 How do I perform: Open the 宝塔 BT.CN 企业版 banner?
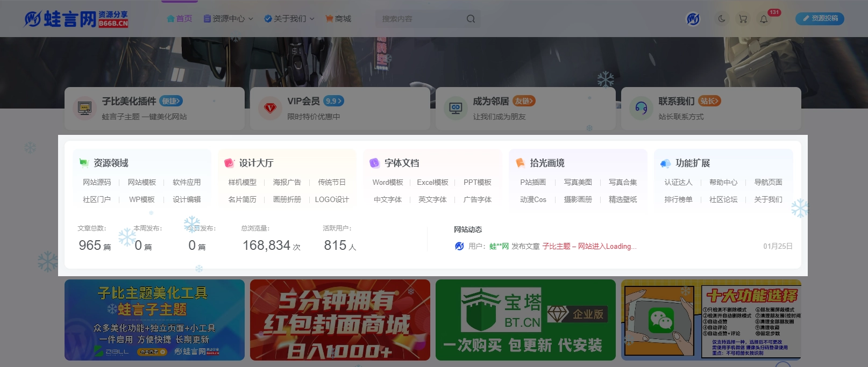click(525, 320)
